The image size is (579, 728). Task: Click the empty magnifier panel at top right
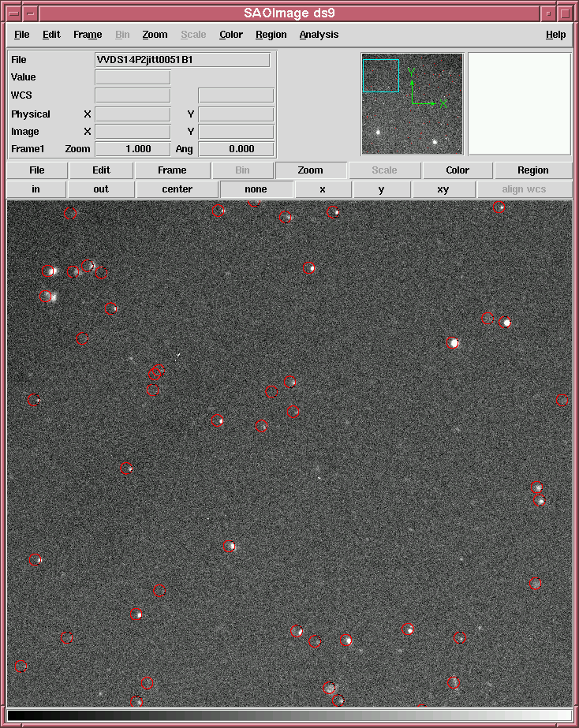[x=519, y=103]
